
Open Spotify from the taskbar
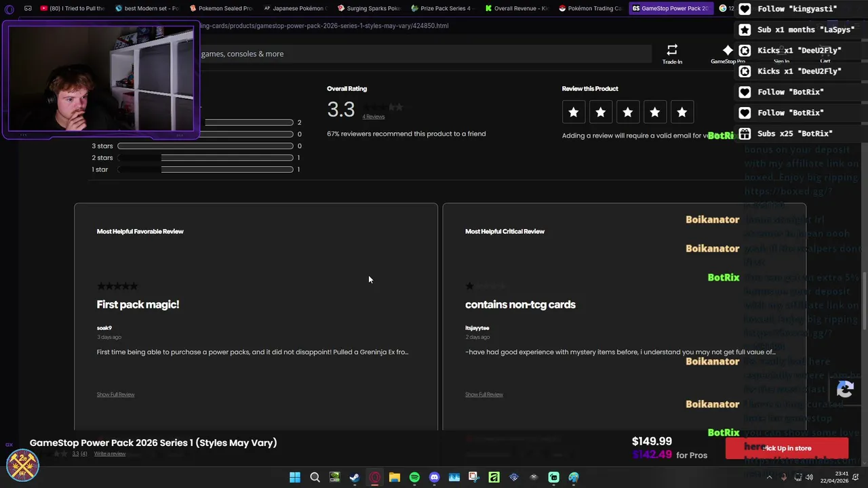[414, 477]
